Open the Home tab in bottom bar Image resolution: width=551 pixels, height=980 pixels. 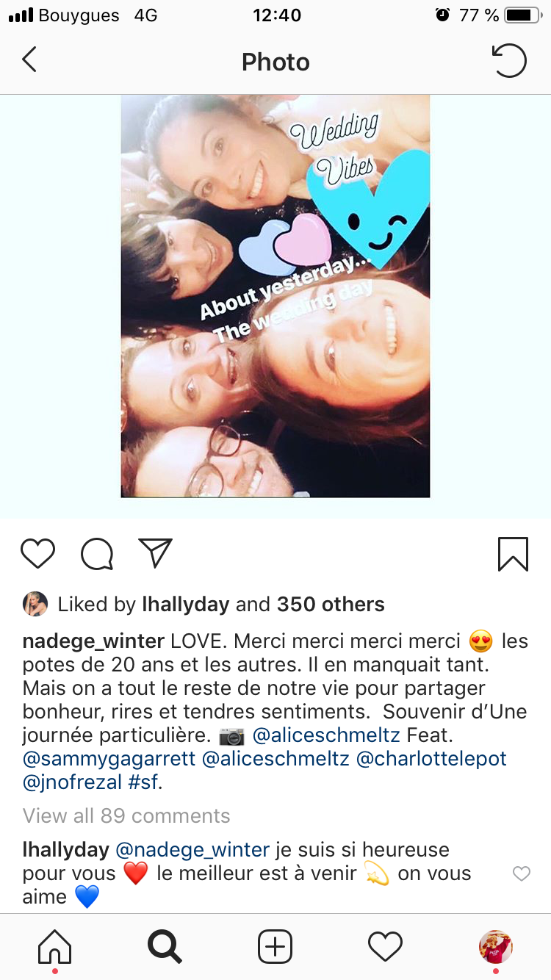[55, 946]
